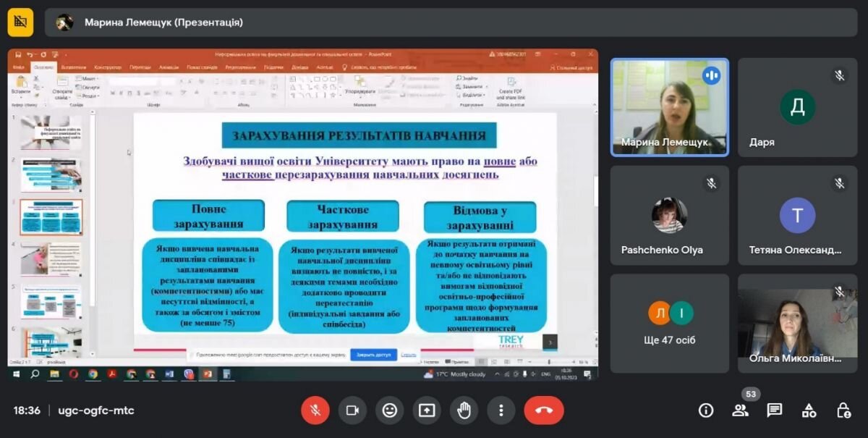
Task: Leave the call with the red hang-up button
Action: point(544,410)
